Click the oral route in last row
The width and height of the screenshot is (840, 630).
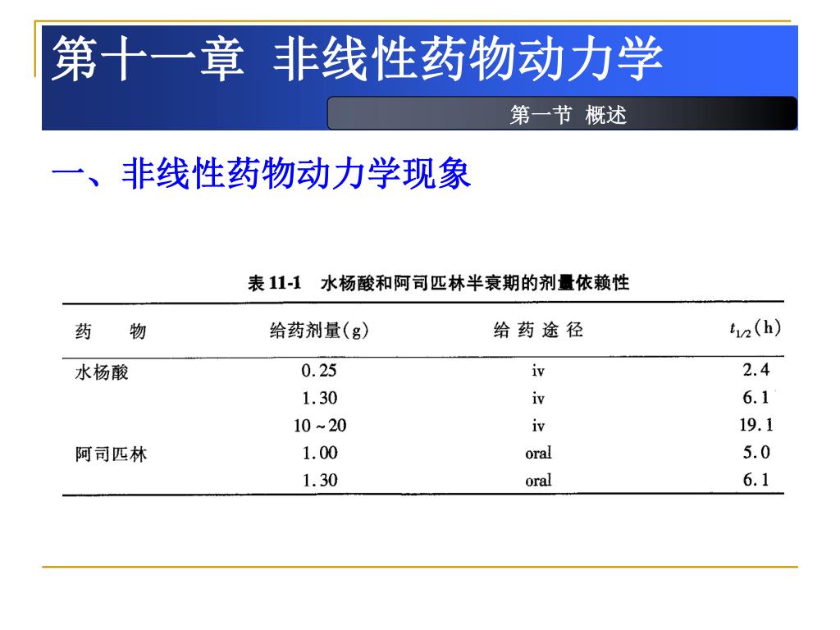coord(538,481)
